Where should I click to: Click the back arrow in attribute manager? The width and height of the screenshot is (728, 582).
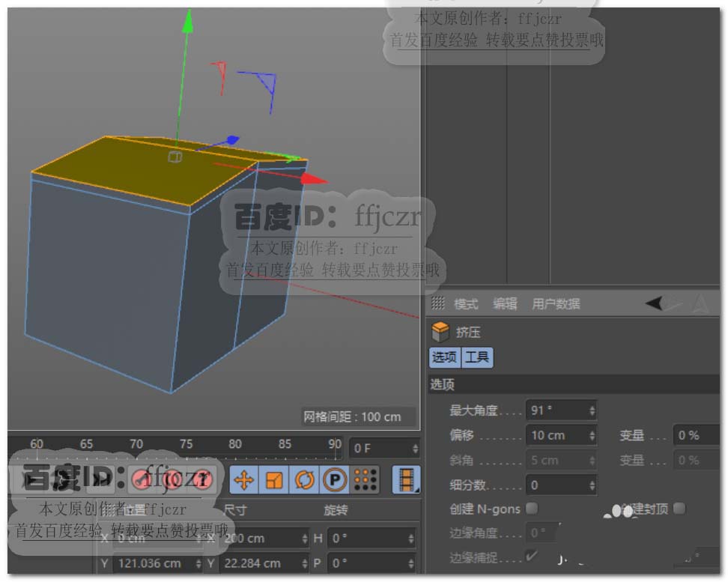point(654,303)
